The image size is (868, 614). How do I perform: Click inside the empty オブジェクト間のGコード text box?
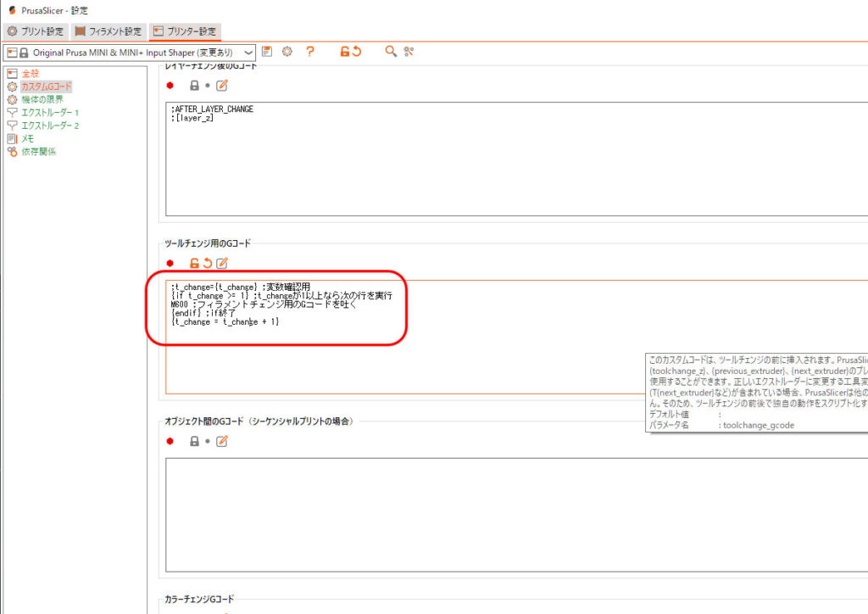(x=516, y=515)
